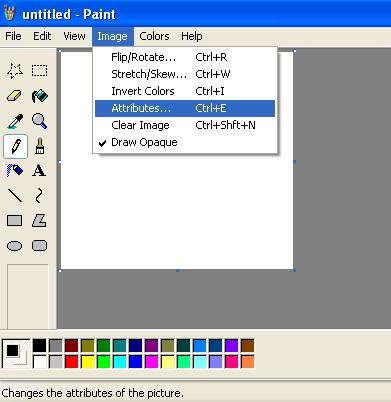Select the Text tool with letter A

39,171
